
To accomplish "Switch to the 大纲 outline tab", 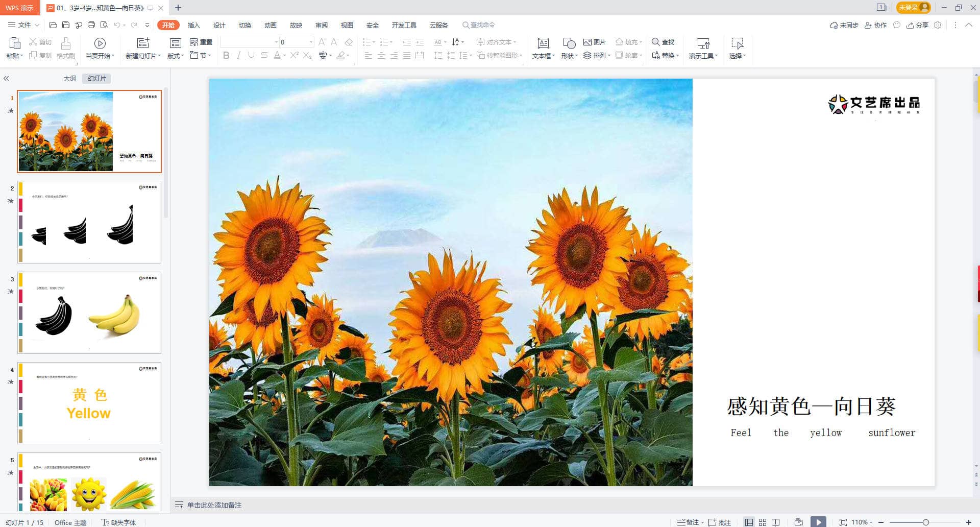I will coord(70,79).
